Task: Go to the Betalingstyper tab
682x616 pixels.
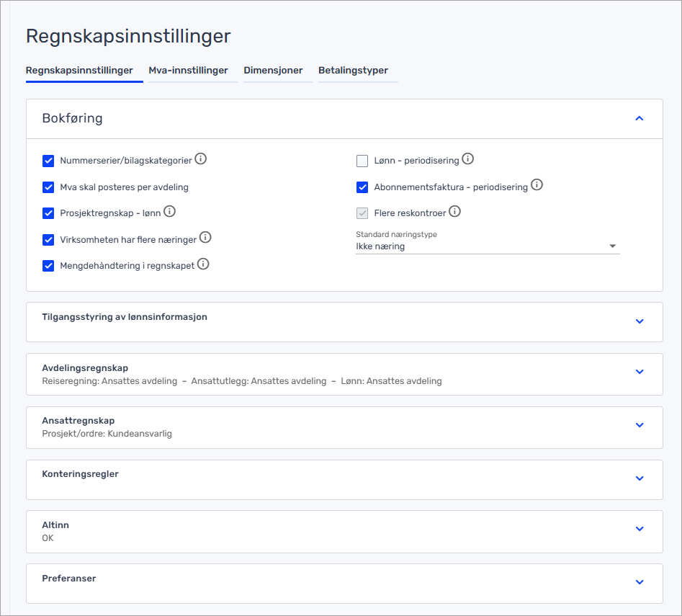Action: click(353, 71)
